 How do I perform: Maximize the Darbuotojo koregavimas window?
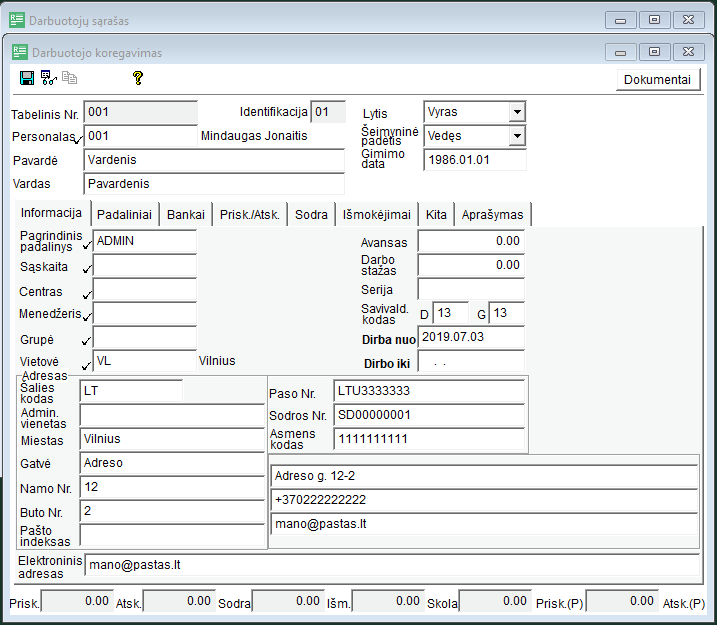click(x=654, y=52)
